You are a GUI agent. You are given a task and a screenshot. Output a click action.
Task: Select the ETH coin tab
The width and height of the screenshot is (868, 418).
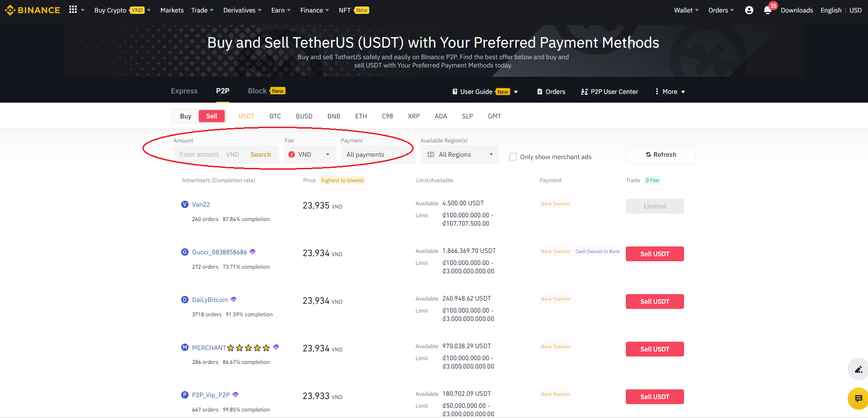pyautogui.click(x=361, y=116)
